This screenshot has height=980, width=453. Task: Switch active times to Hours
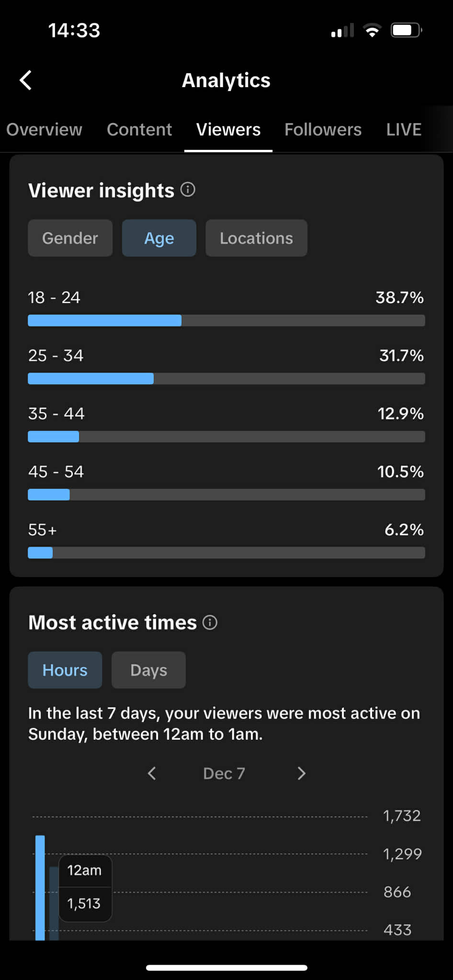point(65,670)
